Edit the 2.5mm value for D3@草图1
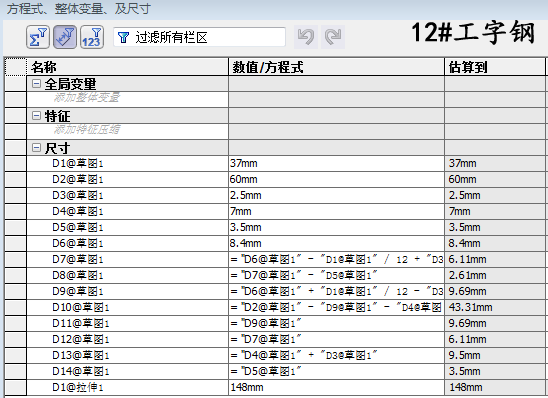 point(337,196)
